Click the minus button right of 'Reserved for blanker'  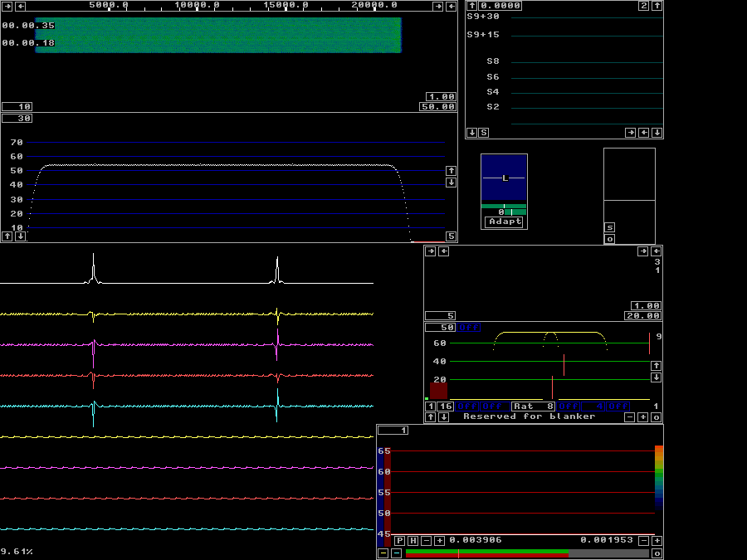[x=629, y=417]
